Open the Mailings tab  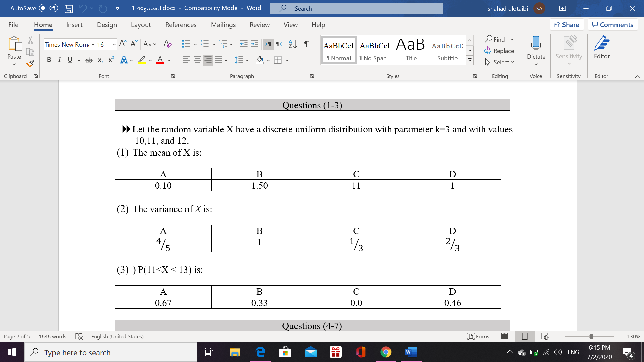click(223, 25)
